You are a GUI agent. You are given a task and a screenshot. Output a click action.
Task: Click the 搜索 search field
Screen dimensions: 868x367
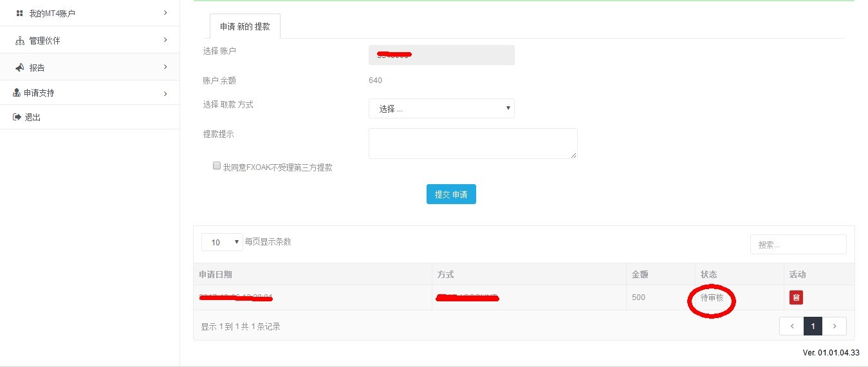coord(798,245)
